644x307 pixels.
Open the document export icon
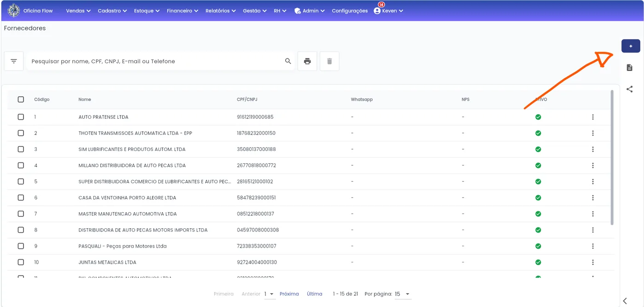[630, 68]
